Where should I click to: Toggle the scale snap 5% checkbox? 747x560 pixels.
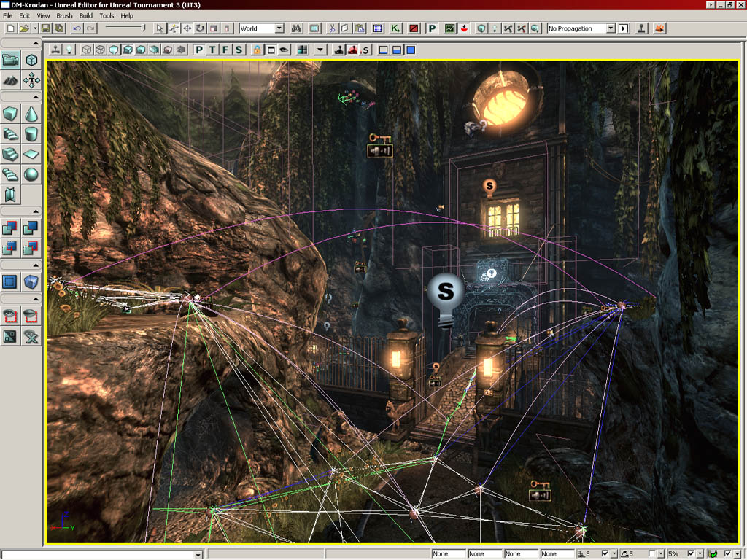690,554
